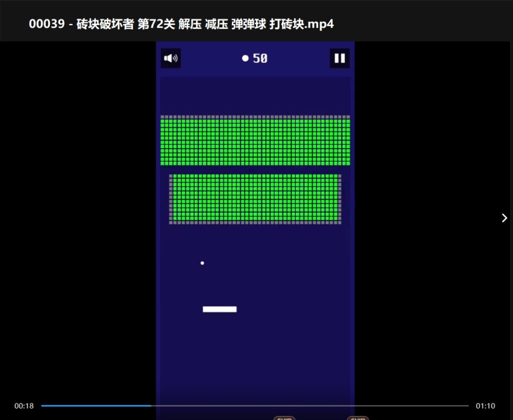Mute the game sound via speaker icon

[x=170, y=59]
